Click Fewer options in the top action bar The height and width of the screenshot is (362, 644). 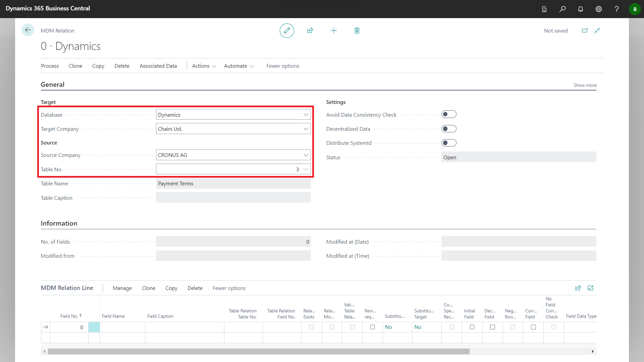(283, 66)
